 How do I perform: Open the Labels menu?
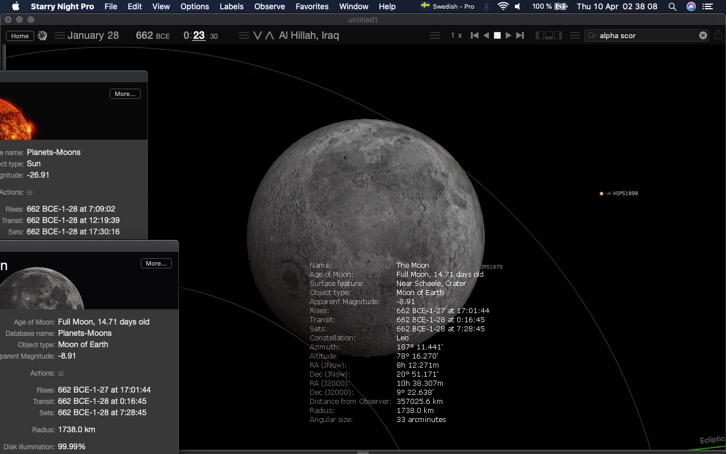[231, 6]
